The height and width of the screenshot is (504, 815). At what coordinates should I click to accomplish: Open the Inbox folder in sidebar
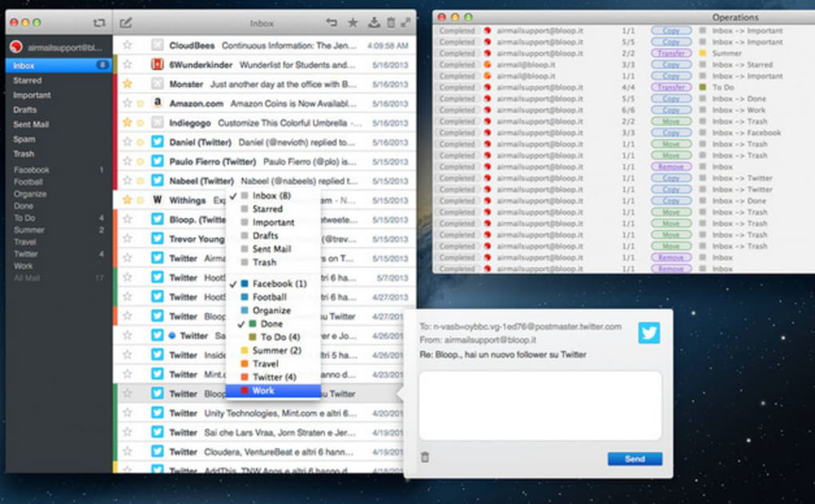59,65
